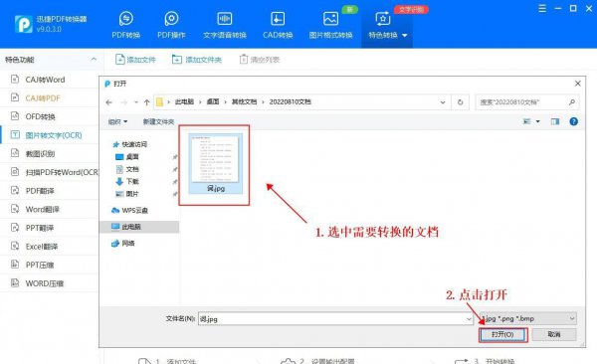Click the 添加文件夹 toolbar button
Image resolution: width=597 pixels, height=364 pixels.
pos(197,60)
